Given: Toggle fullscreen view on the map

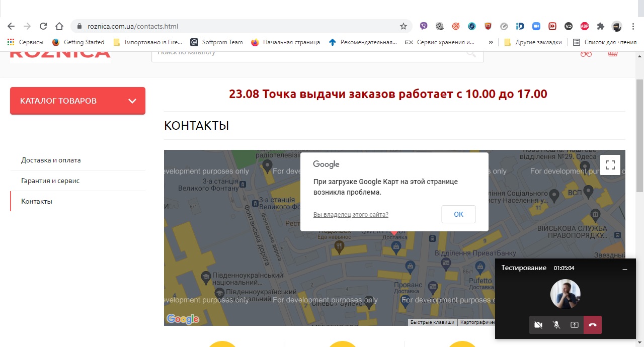Looking at the screenshot, I should (610, 165).
